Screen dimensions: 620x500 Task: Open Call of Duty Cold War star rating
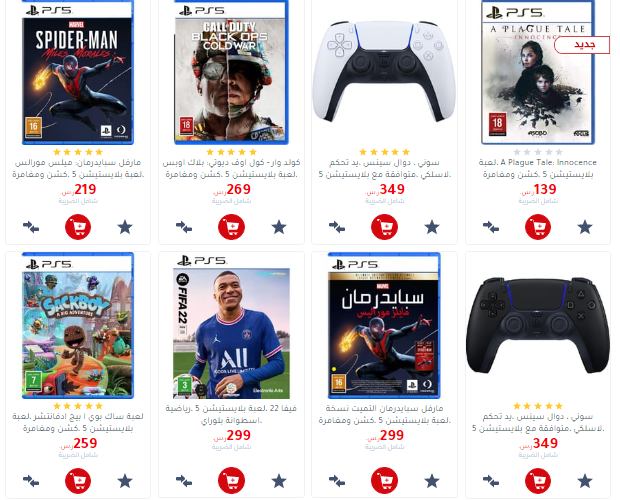click(231, 152)
